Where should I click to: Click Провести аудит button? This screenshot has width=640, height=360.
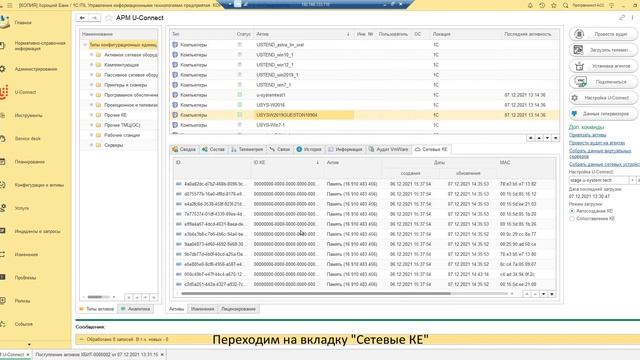[x=603, y=34]
